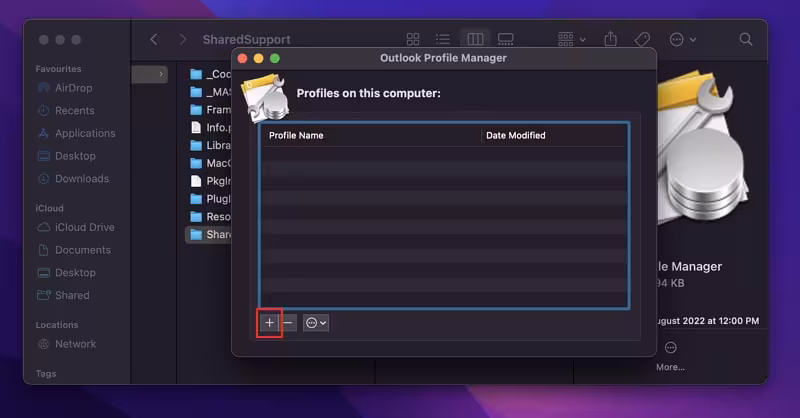Viewport: 800px width, 418px height.
Task: Open Desktop under iCloud in sidebar
Action: (x=67, y=273)
